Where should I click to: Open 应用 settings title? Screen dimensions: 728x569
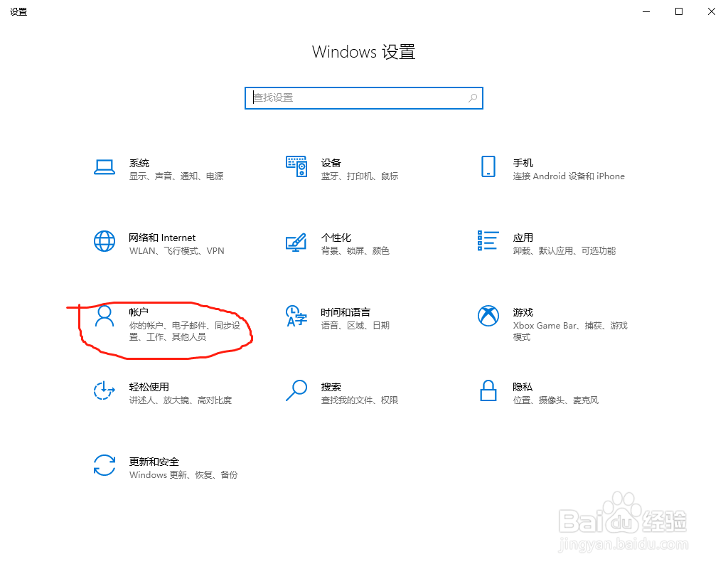coord(523,238)
